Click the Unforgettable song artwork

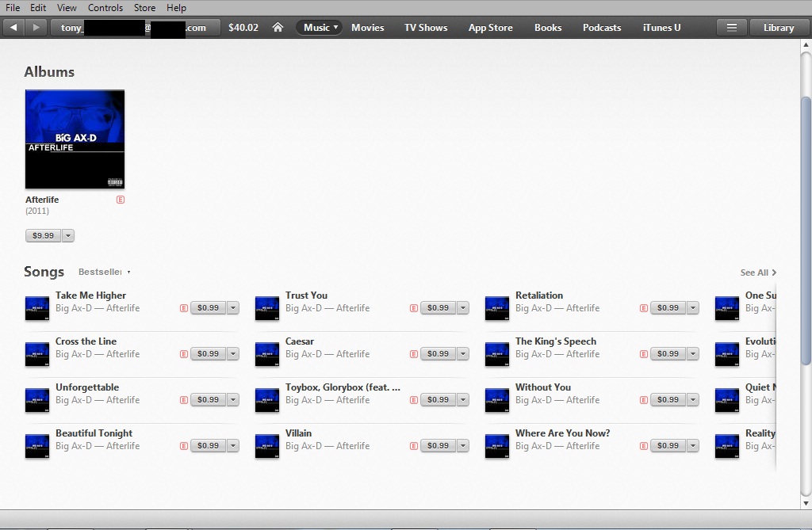tap(37, 400)
